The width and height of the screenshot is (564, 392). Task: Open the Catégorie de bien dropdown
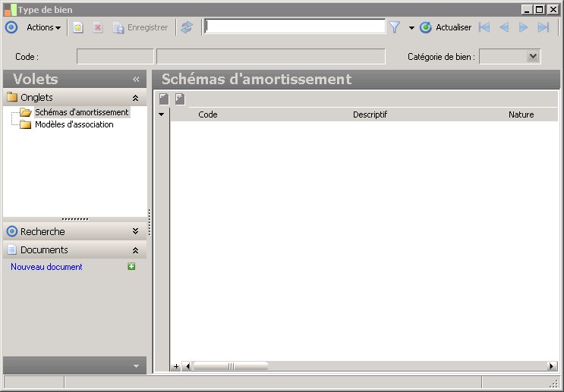(533, 56)
